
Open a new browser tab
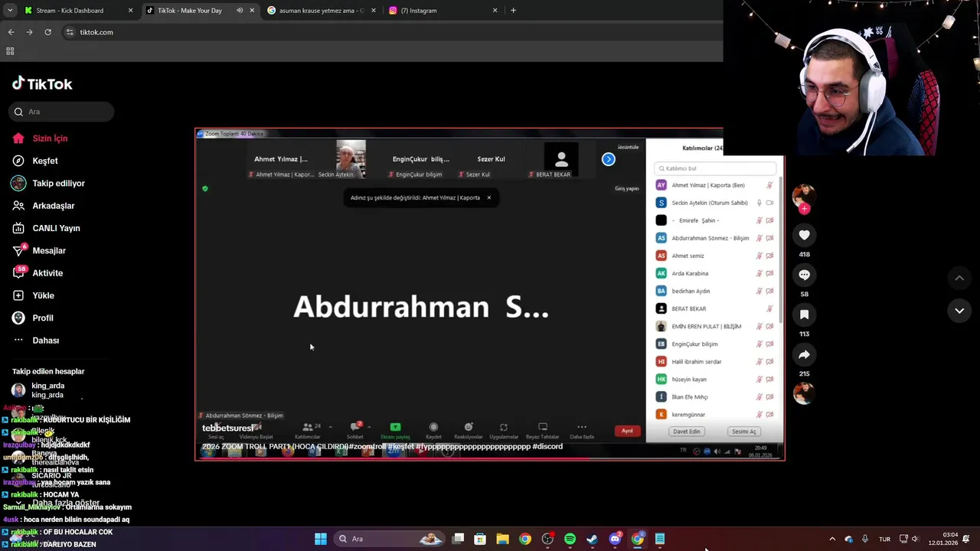click(514, 11)
